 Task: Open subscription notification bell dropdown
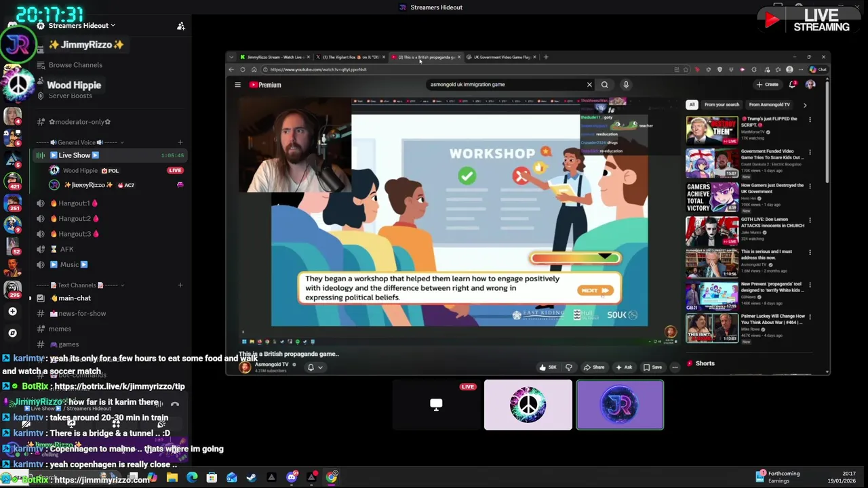pos(315,367)
